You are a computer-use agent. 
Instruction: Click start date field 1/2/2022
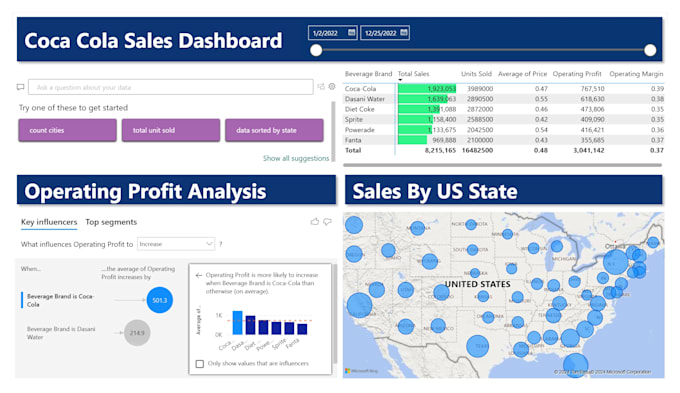tap(333, 33)
